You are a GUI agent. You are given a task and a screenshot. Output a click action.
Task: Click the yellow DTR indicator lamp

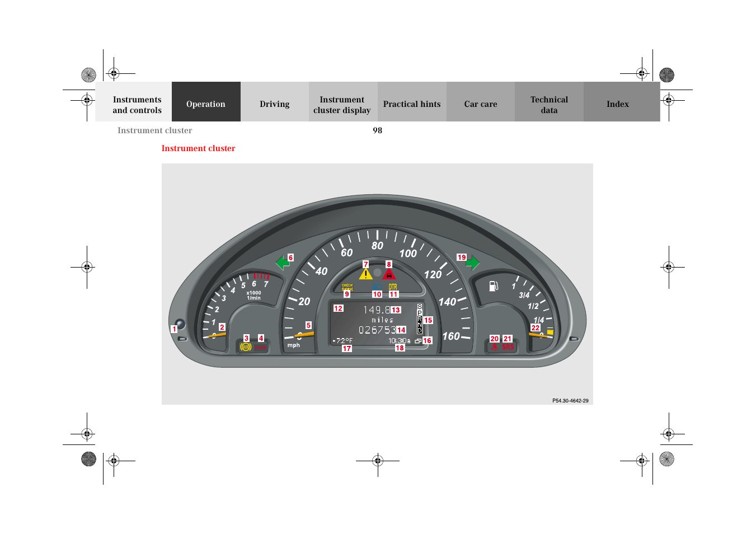(x=393, y=287)
